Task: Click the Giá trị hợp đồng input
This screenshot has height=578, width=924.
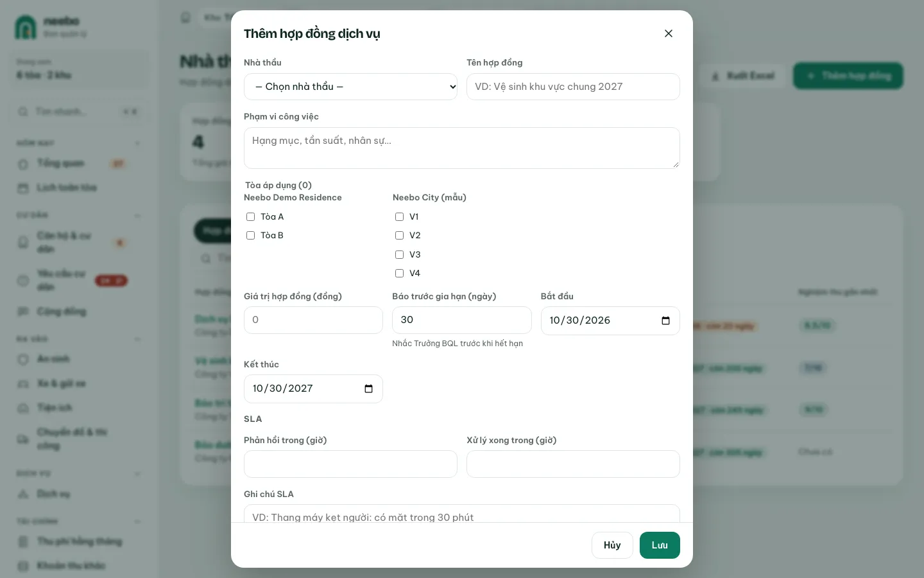Action: coord(313,320)
